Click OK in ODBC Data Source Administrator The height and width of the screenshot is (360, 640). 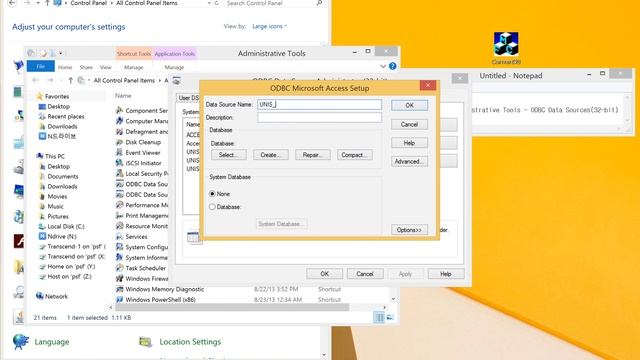point(324,274)
